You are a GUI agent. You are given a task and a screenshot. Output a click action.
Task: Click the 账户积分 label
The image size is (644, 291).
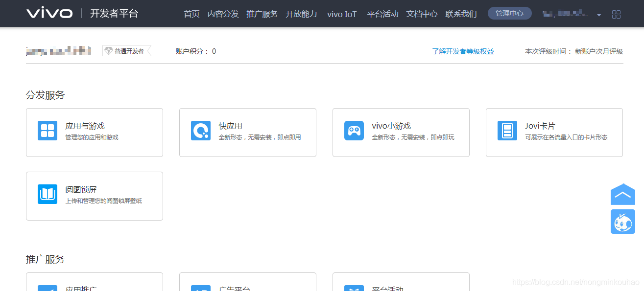[192, 51]
